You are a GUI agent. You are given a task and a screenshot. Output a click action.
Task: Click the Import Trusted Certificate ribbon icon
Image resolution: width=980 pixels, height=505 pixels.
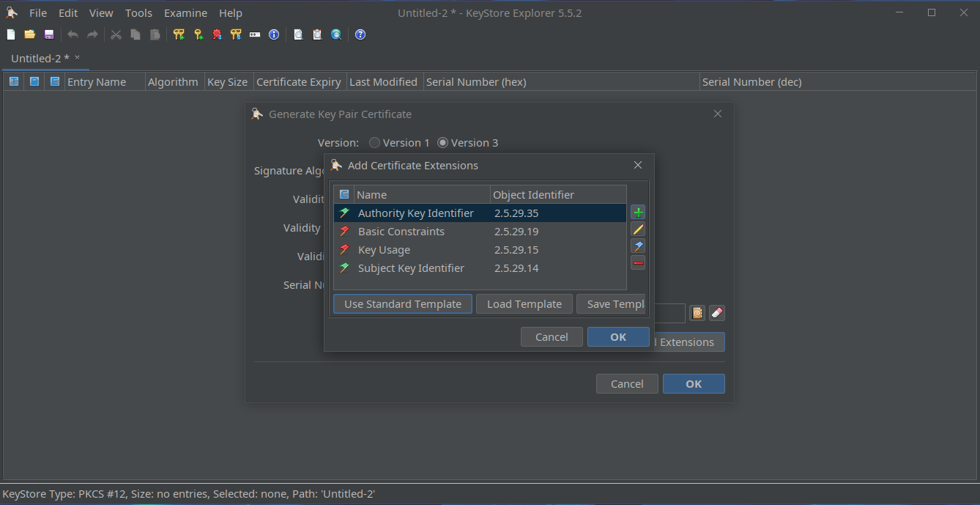217,34
